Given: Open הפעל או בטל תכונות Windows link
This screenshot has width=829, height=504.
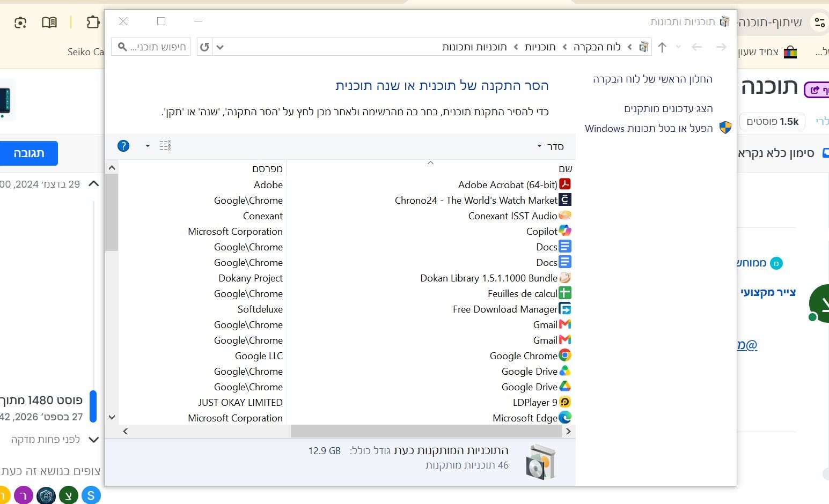Looking at the screenshot, I should [649, 129].
